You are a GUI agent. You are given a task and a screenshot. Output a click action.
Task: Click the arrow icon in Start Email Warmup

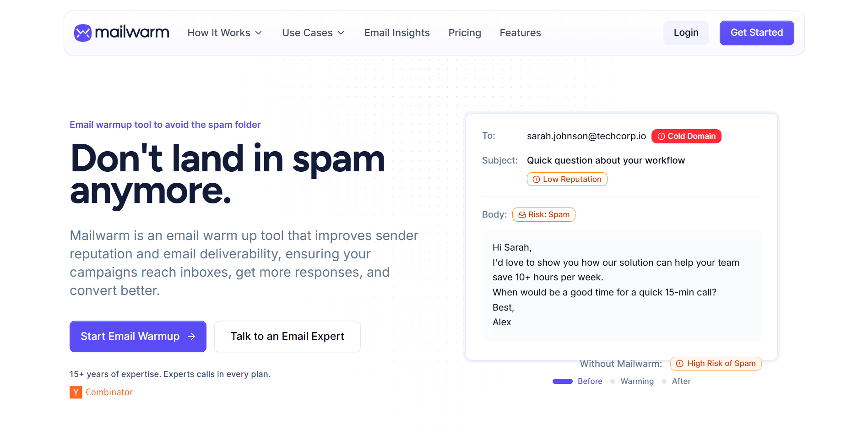pos(192,337)
